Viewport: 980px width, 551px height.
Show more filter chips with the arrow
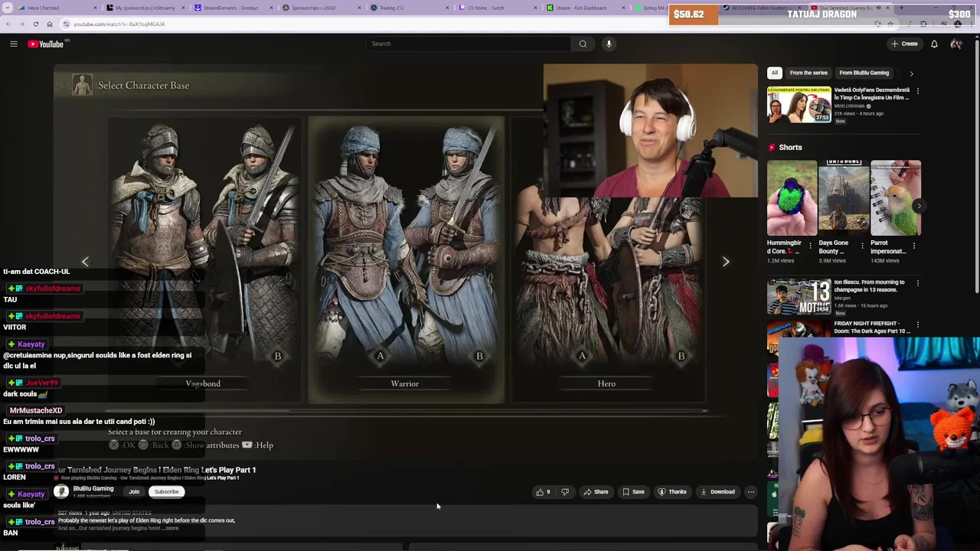tap(911, 73)
